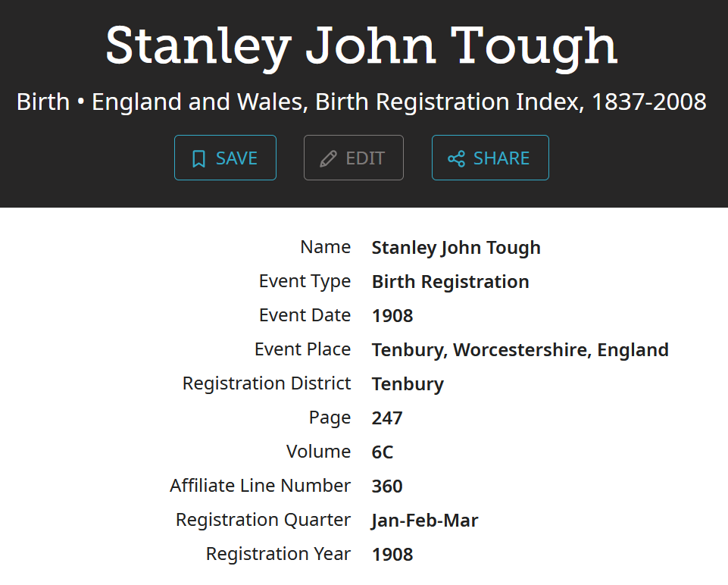The image size is (728, 585).
Task: Click the Registration Quarter field label
Action: click(x=263, y=520)
